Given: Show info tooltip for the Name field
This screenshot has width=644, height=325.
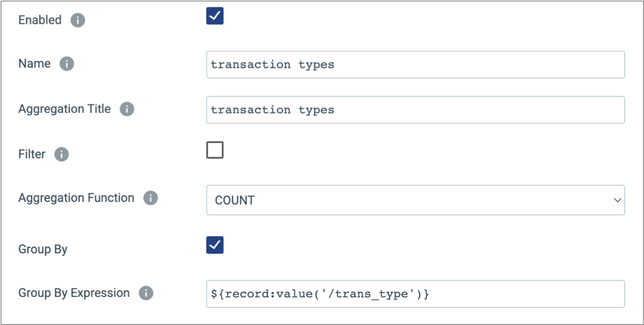Looking at the screenshot, I should pos(66,64).
